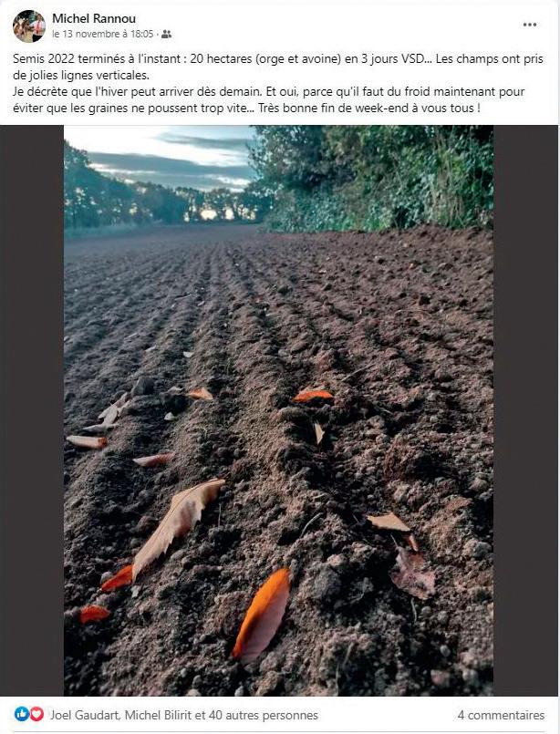Select the paragraph starting Je décrète

pyautogui.click(x=269, y=99)
